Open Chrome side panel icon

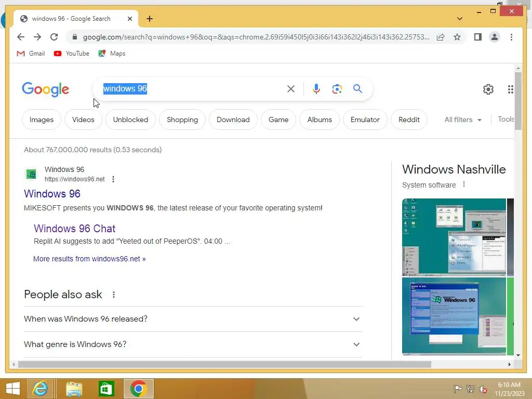(x=478, y=37)
